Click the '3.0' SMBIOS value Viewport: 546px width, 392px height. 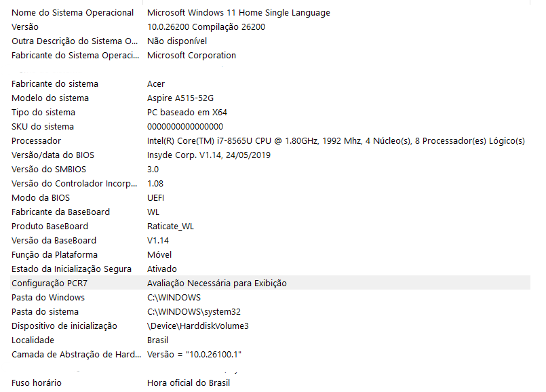coord(153,170)
